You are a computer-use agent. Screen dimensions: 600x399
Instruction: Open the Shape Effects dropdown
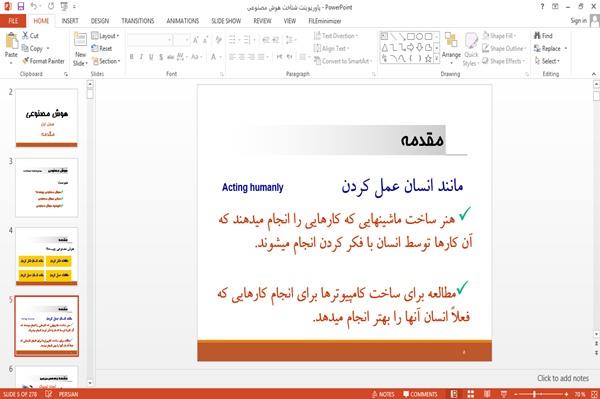pyautogui.click(x=503, y=61)
